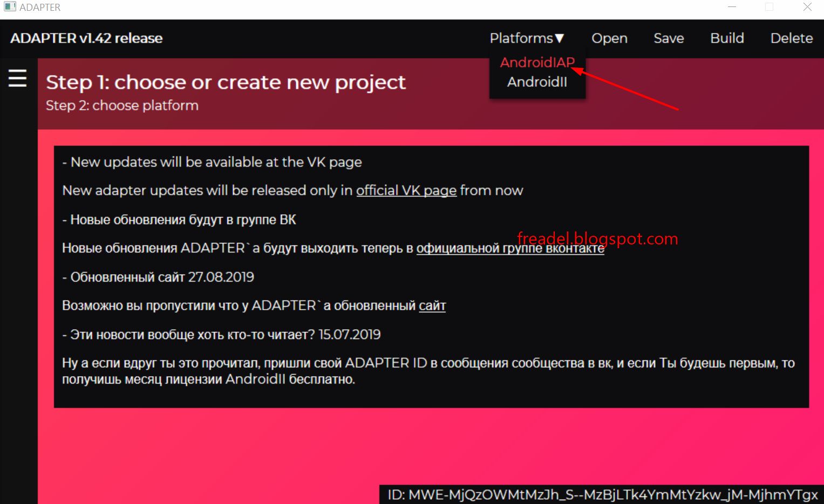Open the официальной группе вконтакте link

(510, 248)
